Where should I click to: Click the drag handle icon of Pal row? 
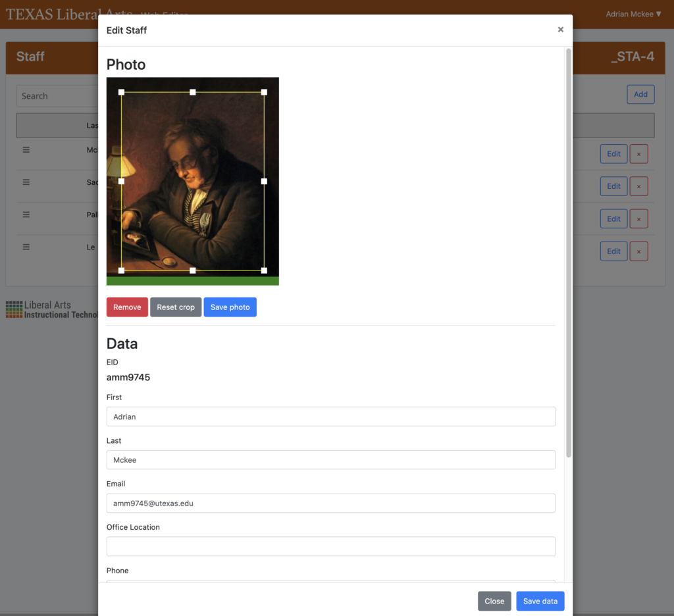26,215
